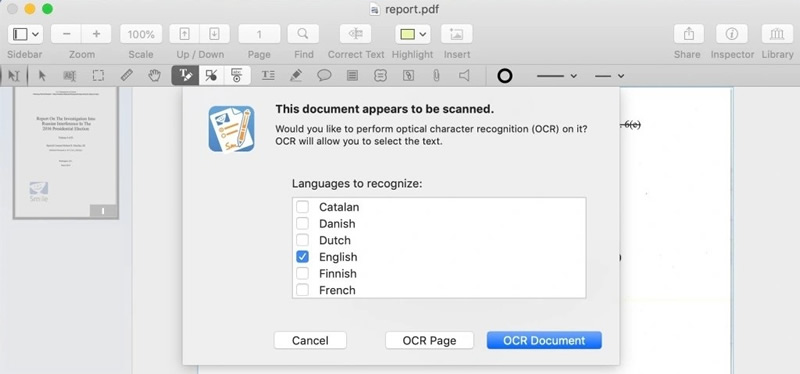Toggle the Markup text tools segment
The image size is (800, 374).
point(185,76)
